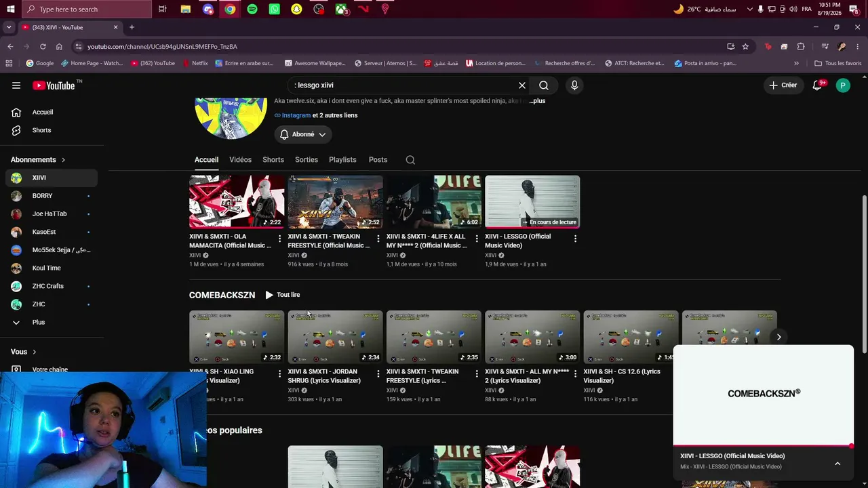Open the Abonné subscription dropdown
Image resolution: width=868 pixels, height=488 pixels.
click(x=302, y=134)
